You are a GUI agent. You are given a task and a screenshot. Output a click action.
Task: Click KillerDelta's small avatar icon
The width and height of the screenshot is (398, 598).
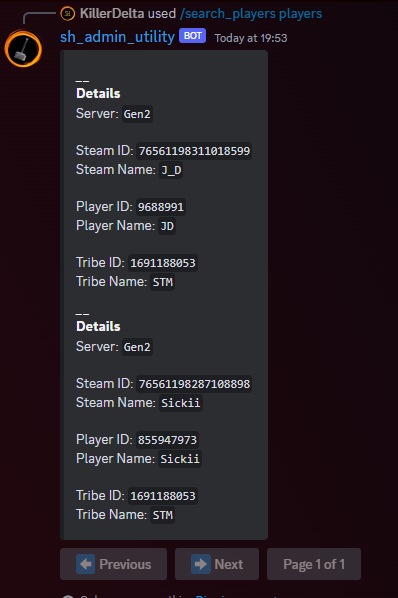67,14
